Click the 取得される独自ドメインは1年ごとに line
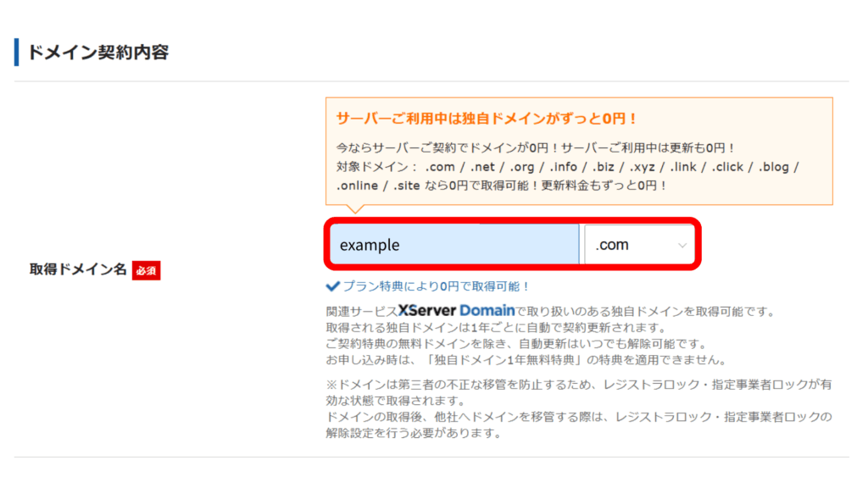 497,328
